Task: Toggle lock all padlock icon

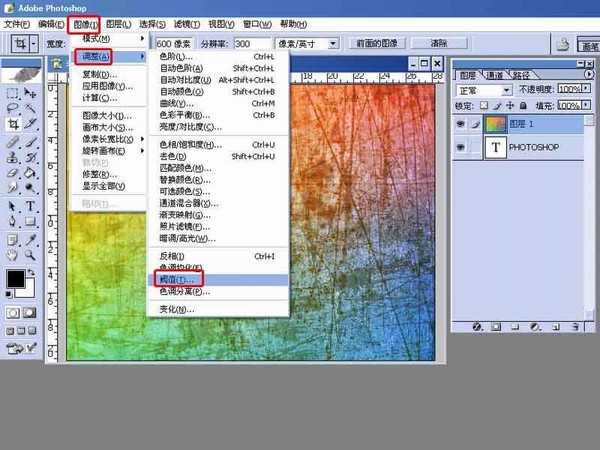Action: pos(523,105)
